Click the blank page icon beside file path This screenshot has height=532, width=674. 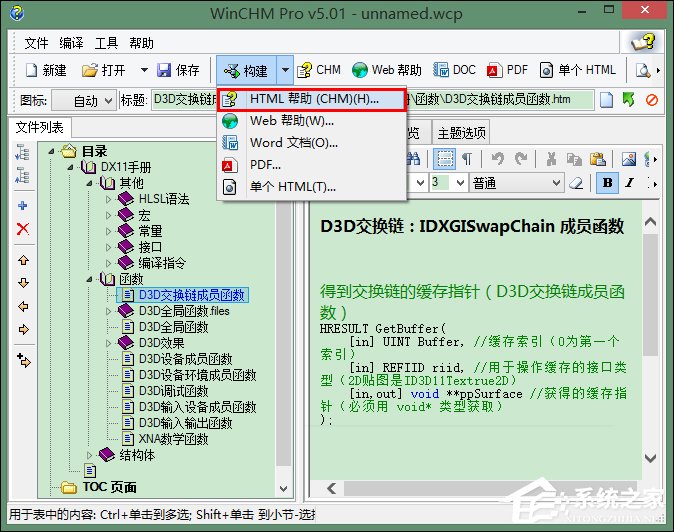point(606,100)
